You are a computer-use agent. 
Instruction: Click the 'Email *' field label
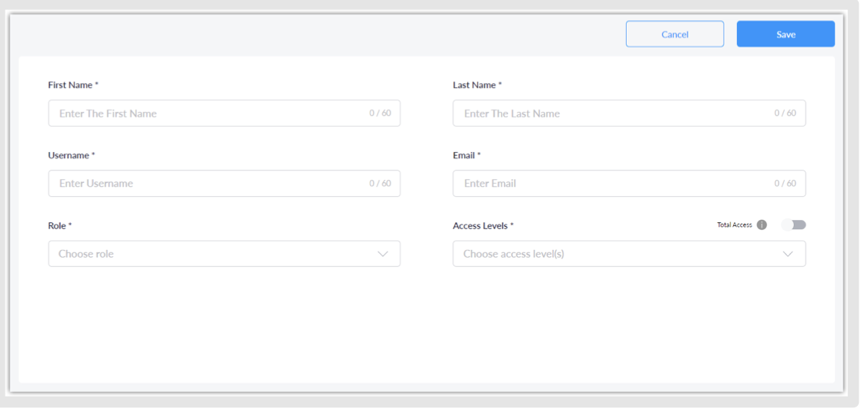tap(466, 155)
